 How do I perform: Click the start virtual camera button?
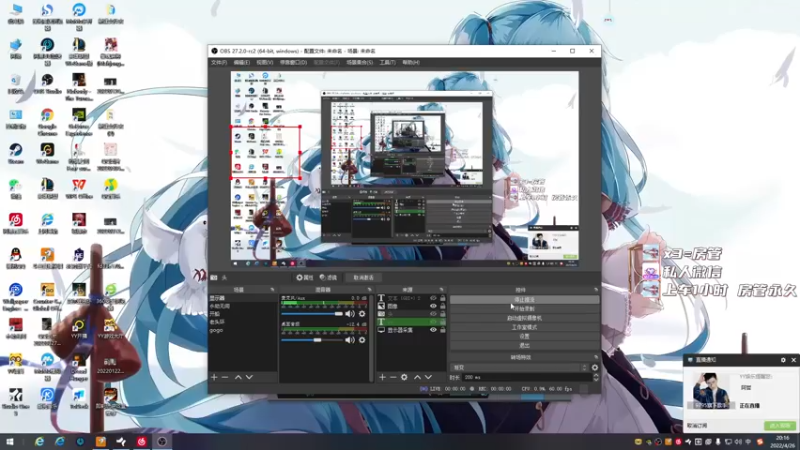pos(524,318)
